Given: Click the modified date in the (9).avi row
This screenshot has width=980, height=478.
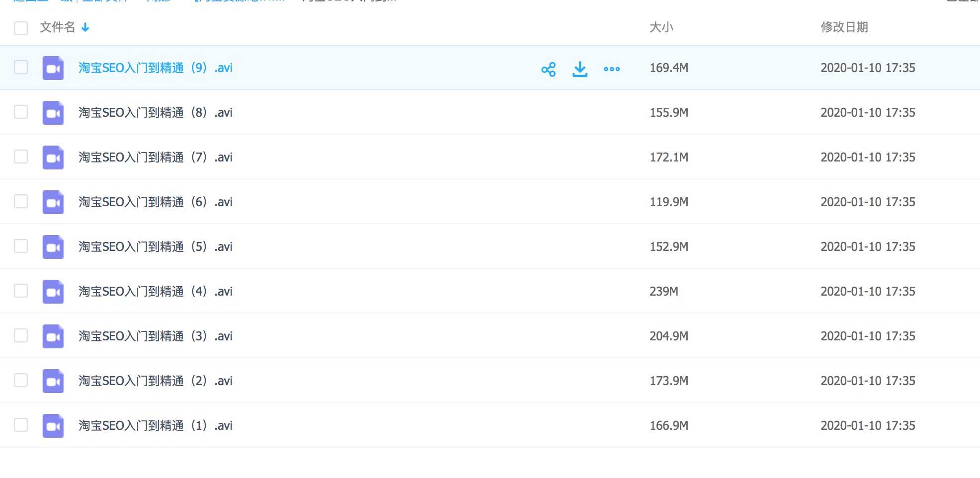Looking at the screenshot, I should (868, 68).
